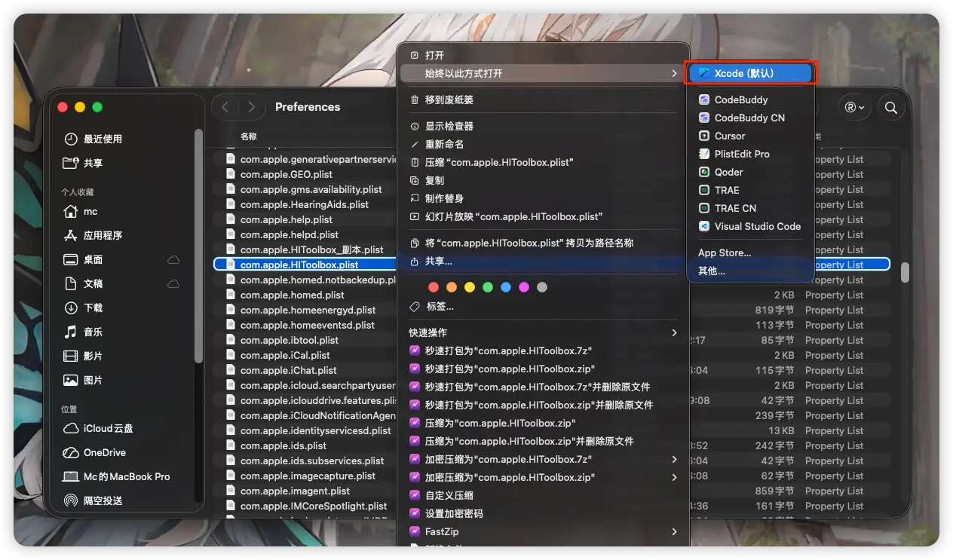
Task: Apply the gray tag color
Action: click(542, 287)
